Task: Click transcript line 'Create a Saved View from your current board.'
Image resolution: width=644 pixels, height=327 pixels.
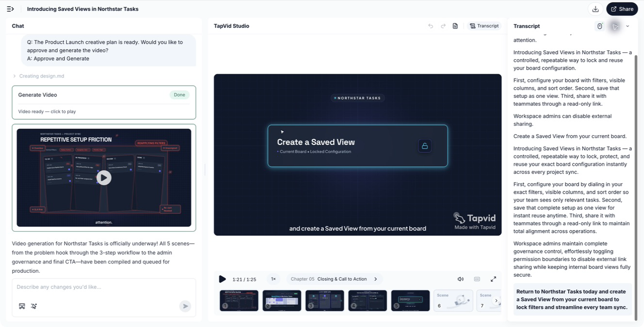Action: click(x=570, y=136)
